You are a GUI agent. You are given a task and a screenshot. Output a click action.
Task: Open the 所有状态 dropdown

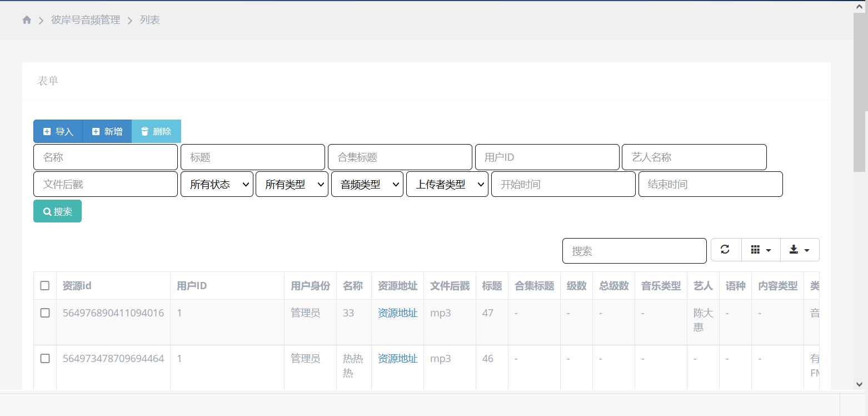[x=217, y=184]
